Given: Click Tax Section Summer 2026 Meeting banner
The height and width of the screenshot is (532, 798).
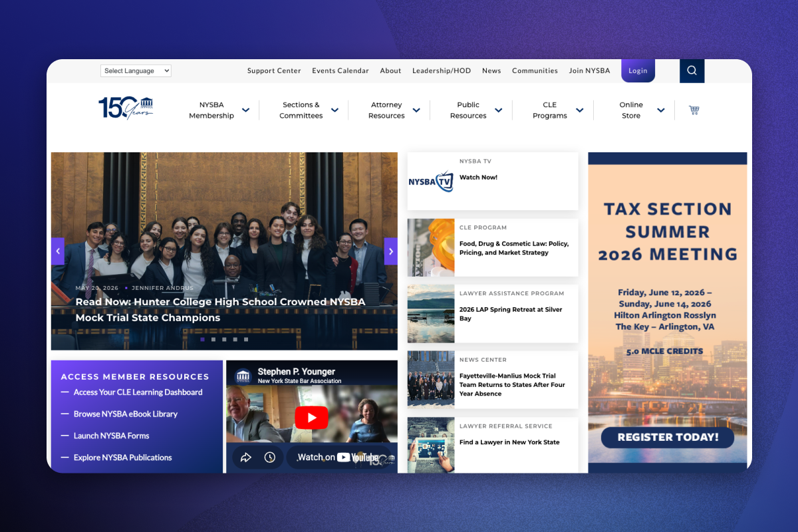Looking at the screenshot, I should (668, 313).
